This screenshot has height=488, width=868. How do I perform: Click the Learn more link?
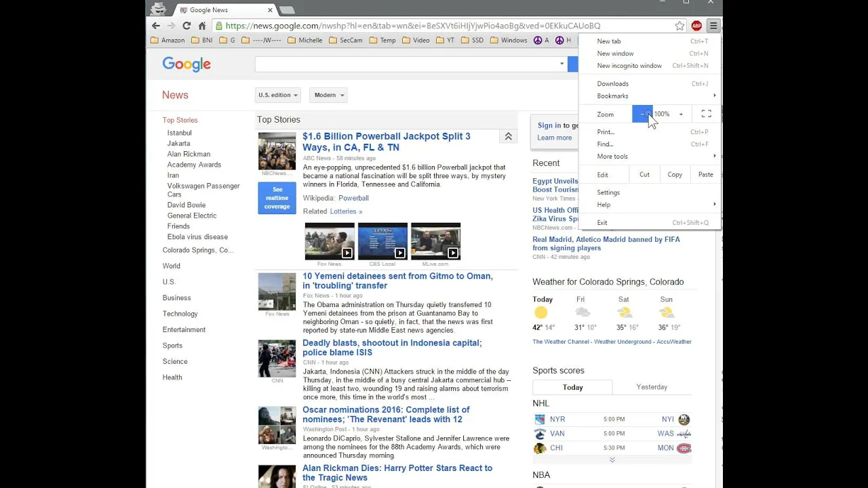pos(555,138)
